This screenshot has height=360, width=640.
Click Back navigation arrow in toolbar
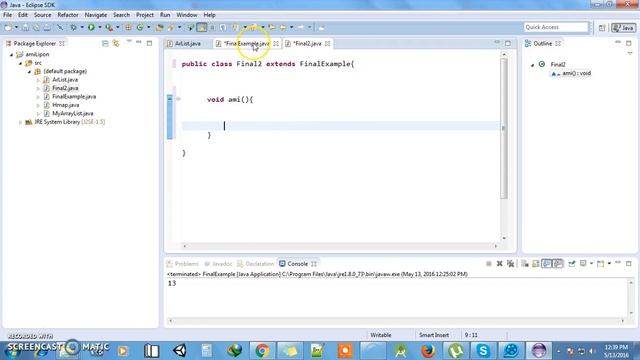(282, 27)
